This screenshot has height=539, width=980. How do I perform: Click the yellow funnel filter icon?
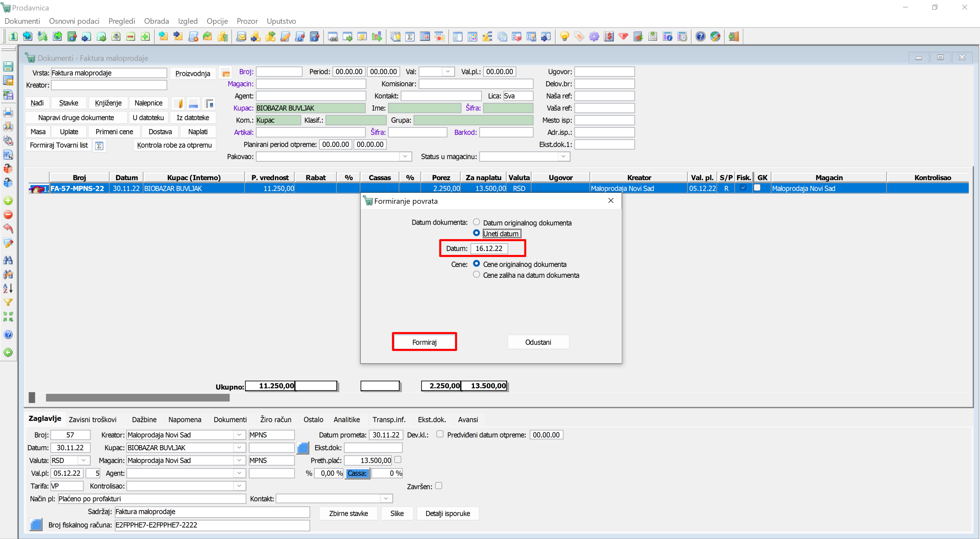click(x=8, y=303)
